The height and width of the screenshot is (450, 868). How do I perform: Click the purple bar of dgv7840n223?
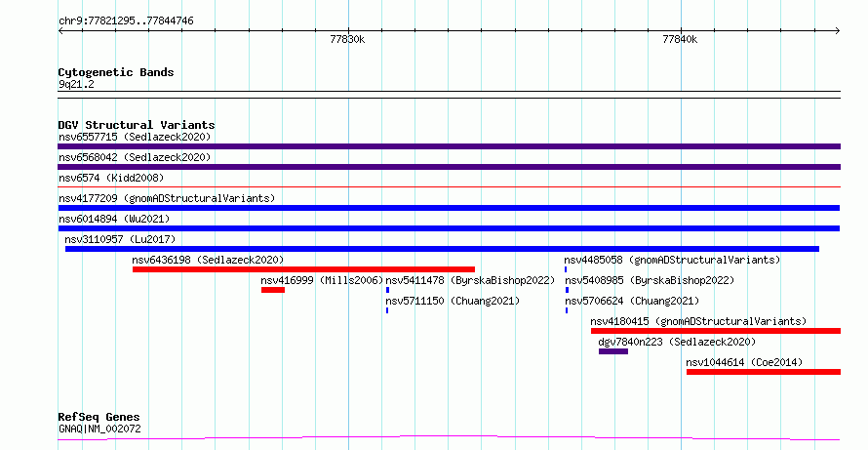pyautogui.click(x=613, y=351)
